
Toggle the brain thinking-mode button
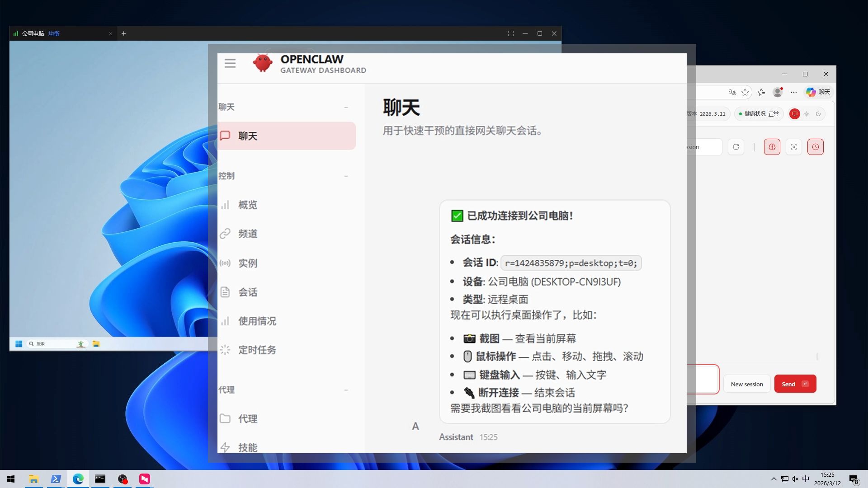pyautogui.click(x=772, y=147)
